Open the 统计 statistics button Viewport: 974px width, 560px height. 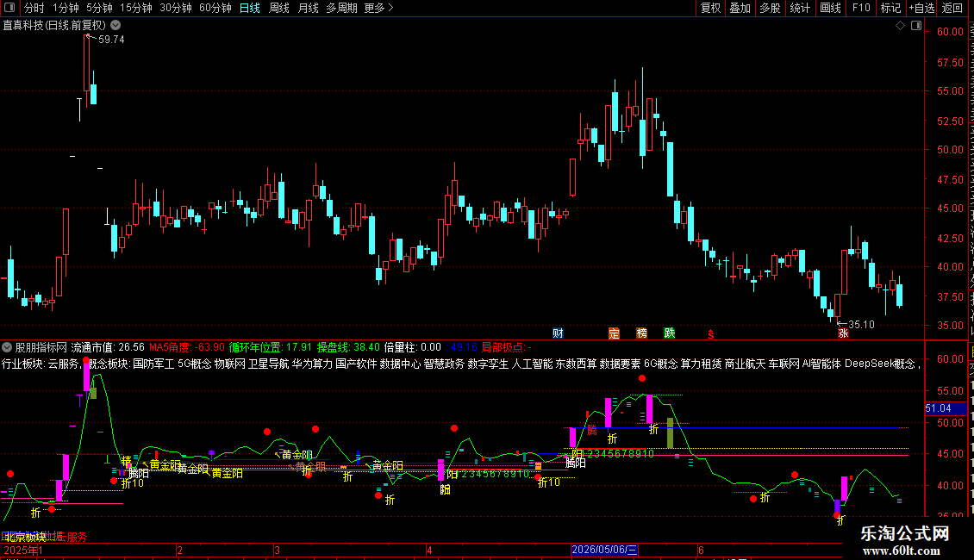[800, 8]
